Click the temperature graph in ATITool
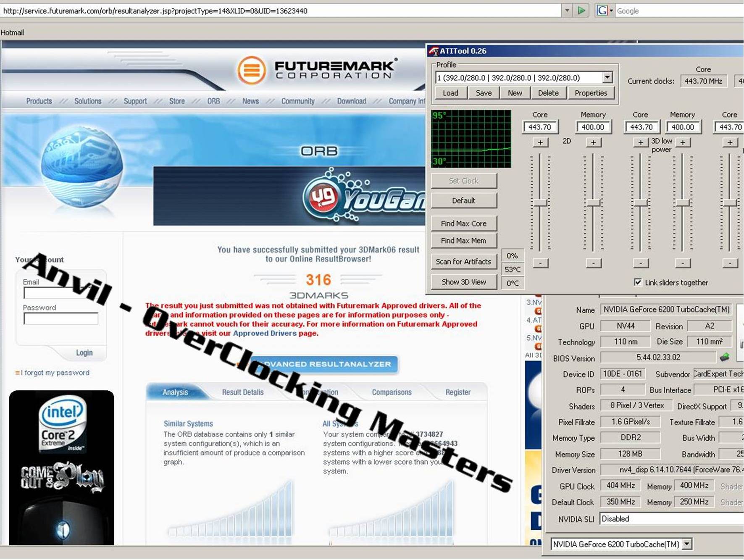 [471, 139]
